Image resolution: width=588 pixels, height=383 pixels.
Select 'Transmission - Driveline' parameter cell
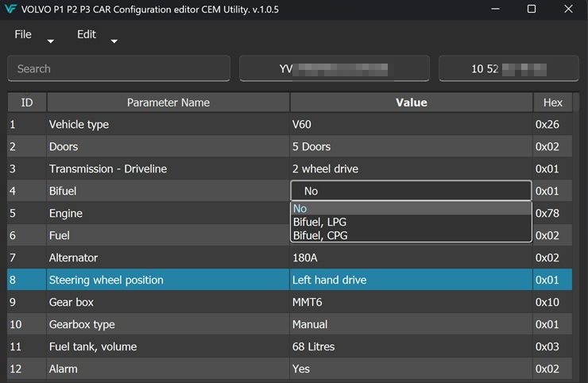point(168,168)
